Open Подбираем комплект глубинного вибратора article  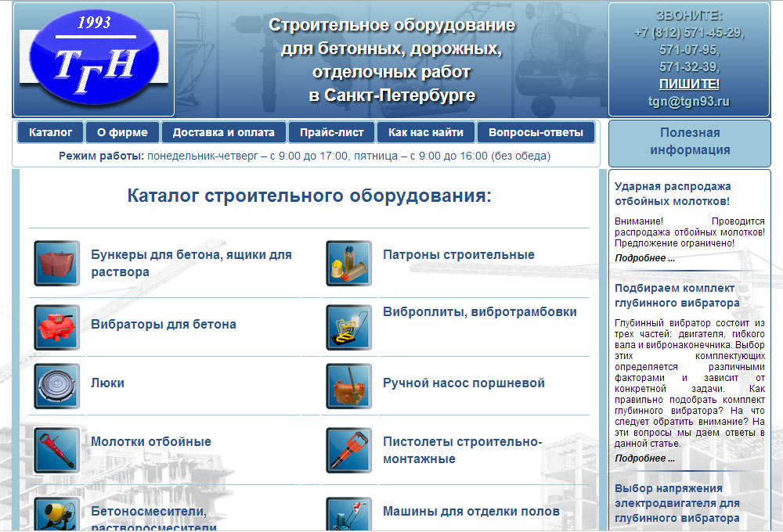[677, 296]
